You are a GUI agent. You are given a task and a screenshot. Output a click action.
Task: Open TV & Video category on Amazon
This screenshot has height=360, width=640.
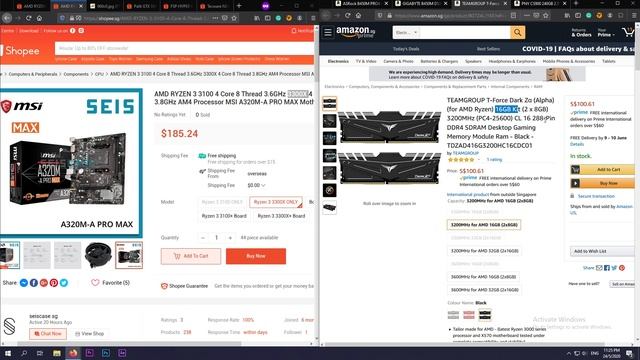(366, 61)
